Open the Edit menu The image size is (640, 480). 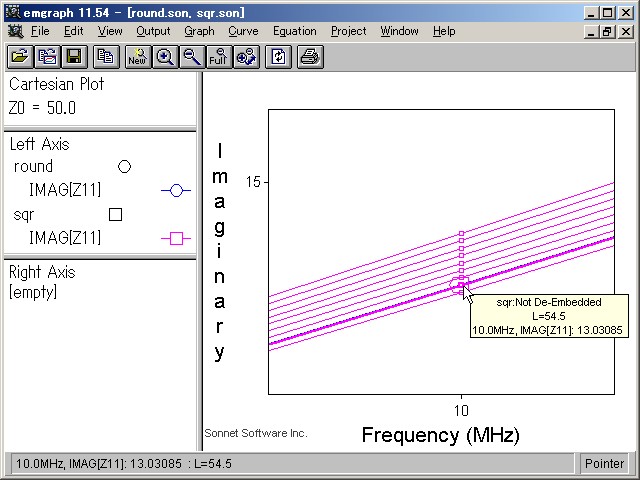(73, 31)
